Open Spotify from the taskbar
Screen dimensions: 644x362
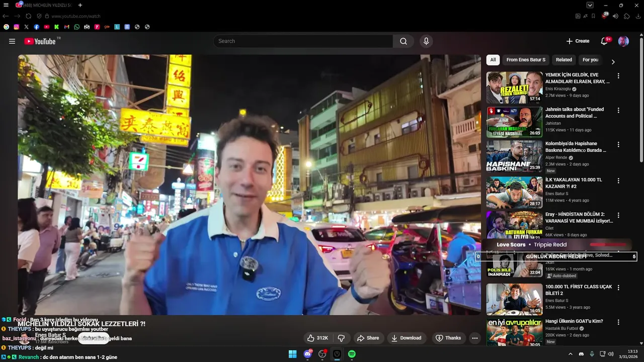pos(352,354)
